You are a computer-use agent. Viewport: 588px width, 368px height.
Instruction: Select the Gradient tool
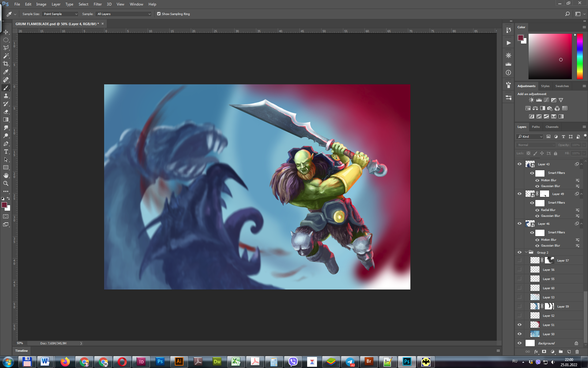6,120
